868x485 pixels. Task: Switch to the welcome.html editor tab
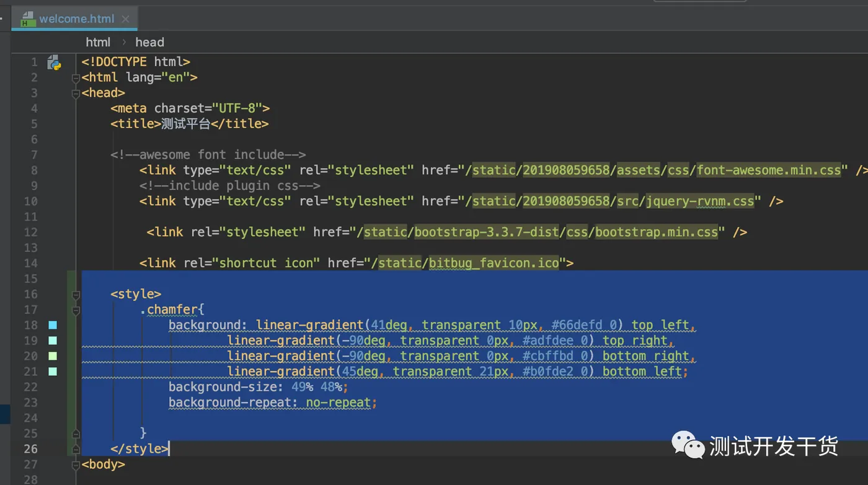(x=76, y=19)
